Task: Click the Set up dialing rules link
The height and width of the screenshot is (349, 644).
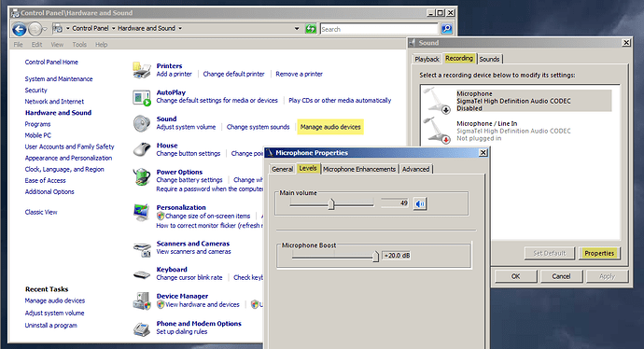Action: (182, 332)
